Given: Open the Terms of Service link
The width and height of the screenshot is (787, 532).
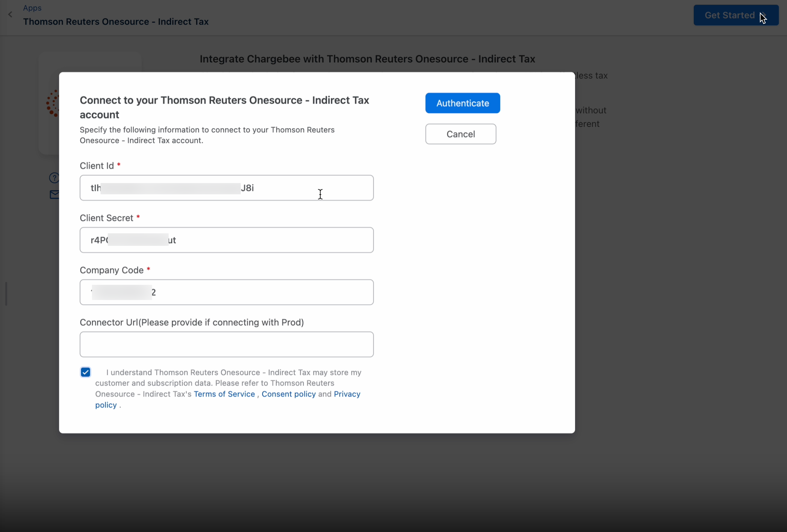Looking at the screenshot, I should [x=224, y=394].
